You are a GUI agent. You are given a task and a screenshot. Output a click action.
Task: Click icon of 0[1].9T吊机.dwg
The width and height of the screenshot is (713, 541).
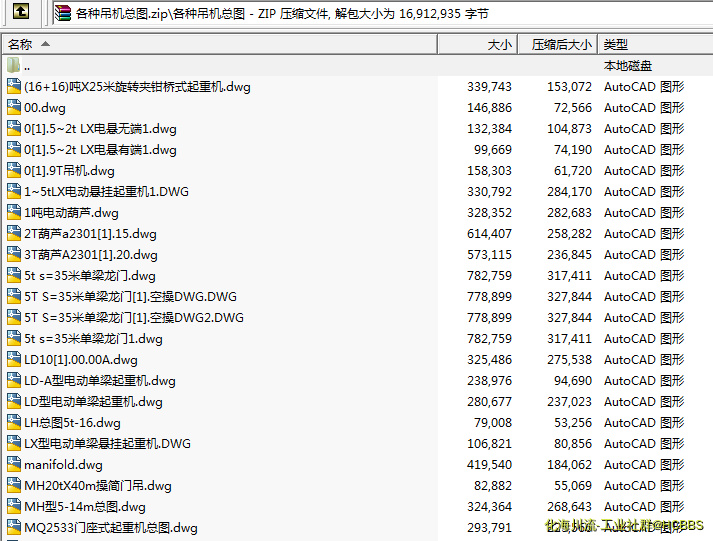click(14, 170)
